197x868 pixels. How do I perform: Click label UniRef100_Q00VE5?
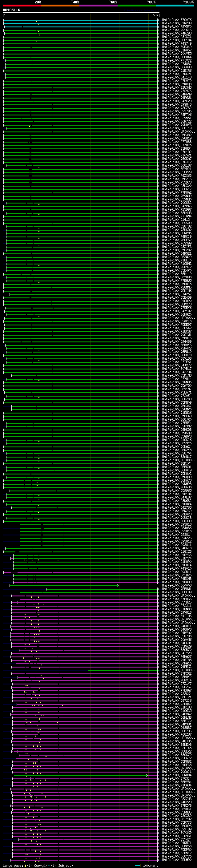pos(177,54)
